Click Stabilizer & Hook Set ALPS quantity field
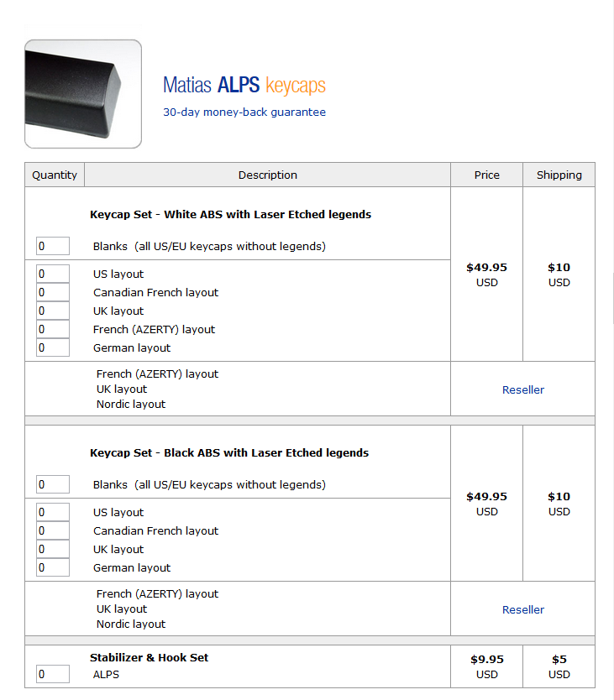The image size is (614, 700). [53, 674]
